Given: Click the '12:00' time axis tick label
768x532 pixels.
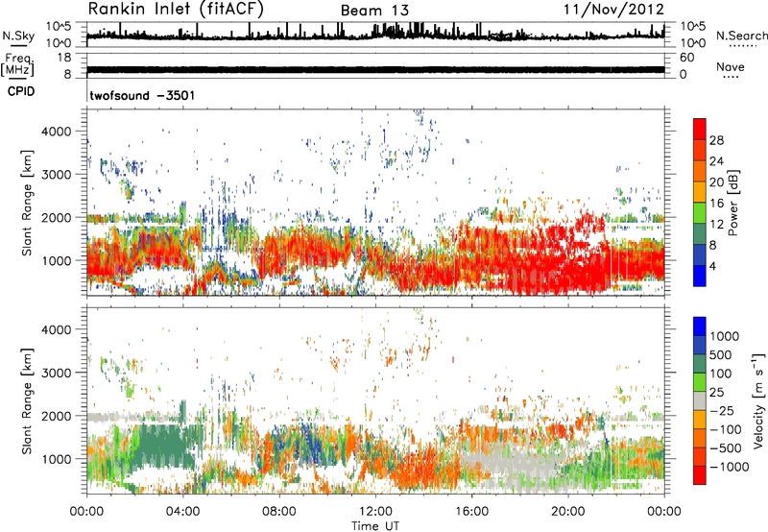Looking at the screenshot, I should (x=375, y=512).
